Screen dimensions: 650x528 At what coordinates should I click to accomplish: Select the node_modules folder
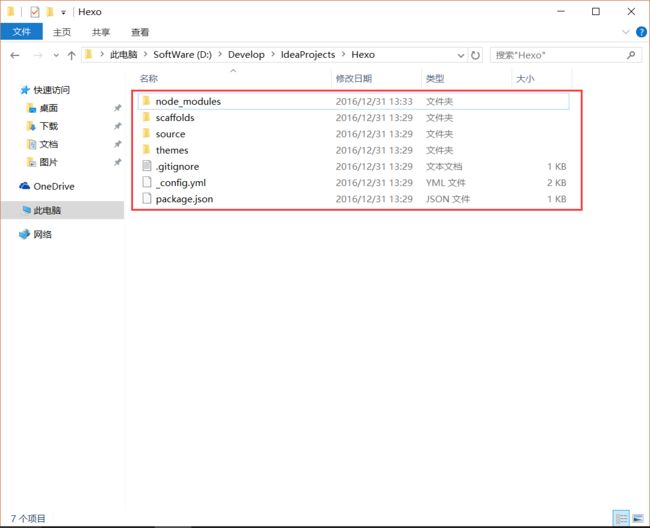pos(353,102)
